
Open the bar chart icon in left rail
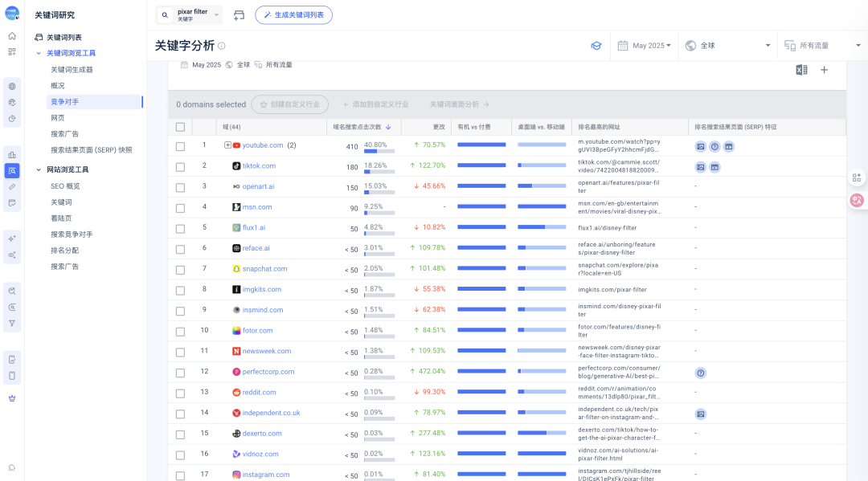click(11, 155)
